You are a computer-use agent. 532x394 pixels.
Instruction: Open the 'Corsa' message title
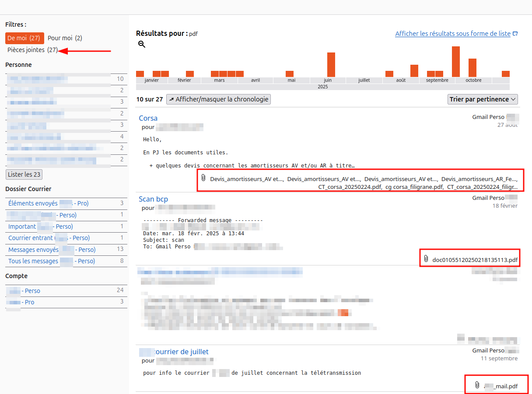(x=148, y=118)
